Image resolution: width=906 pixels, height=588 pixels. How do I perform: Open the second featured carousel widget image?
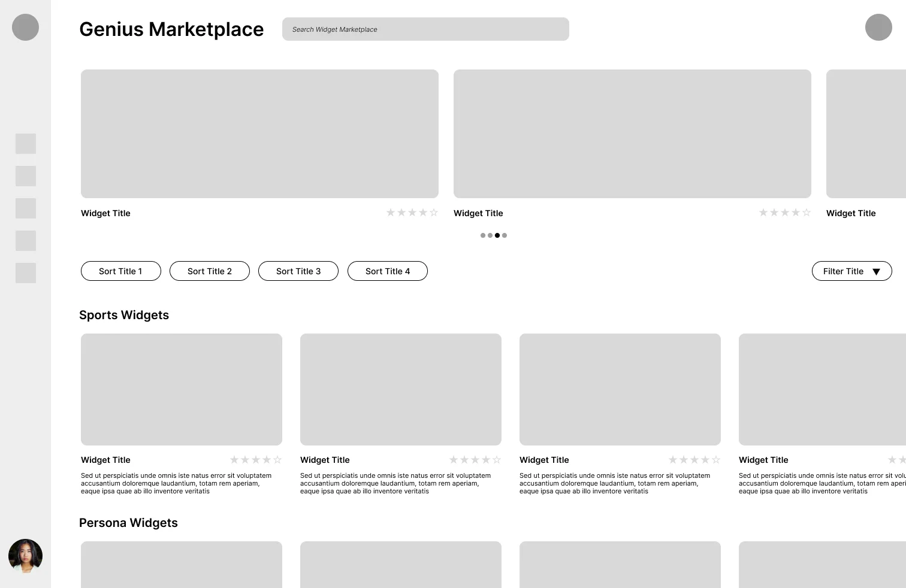(x=632, y=134)
